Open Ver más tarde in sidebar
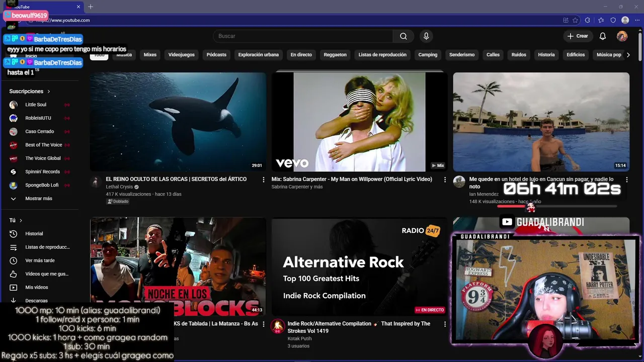This screenshot has width=644, height=362. [x=40, y=260]
